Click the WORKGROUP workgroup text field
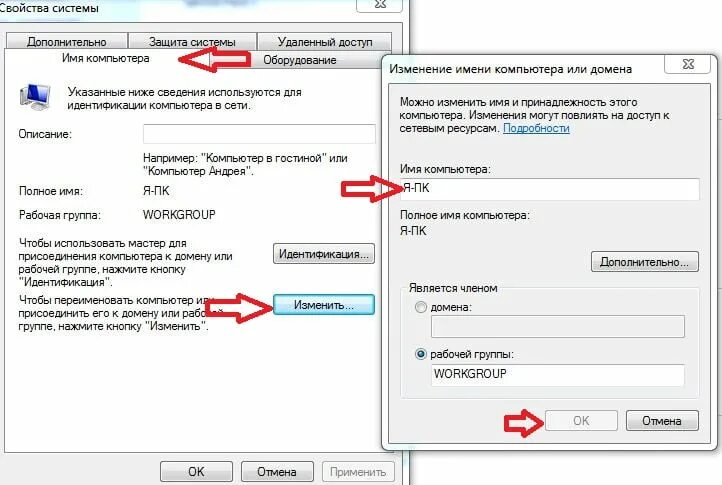This screenshot has width=722, height=485. click(558, 375)
